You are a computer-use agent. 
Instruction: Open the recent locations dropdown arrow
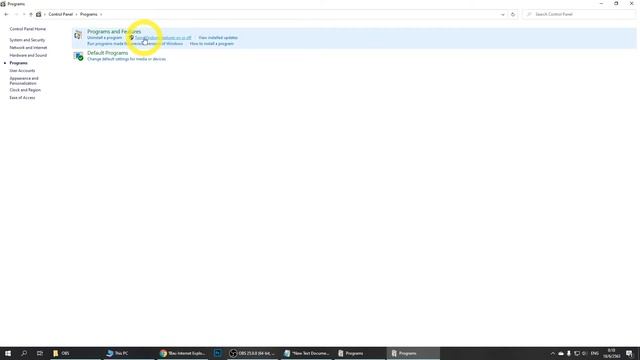coord(24,14)
